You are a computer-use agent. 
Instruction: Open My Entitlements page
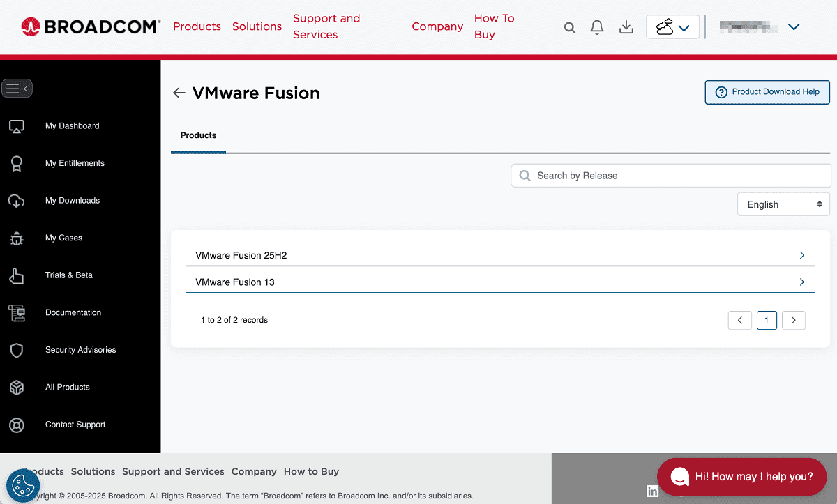click(x=75, y=163)
